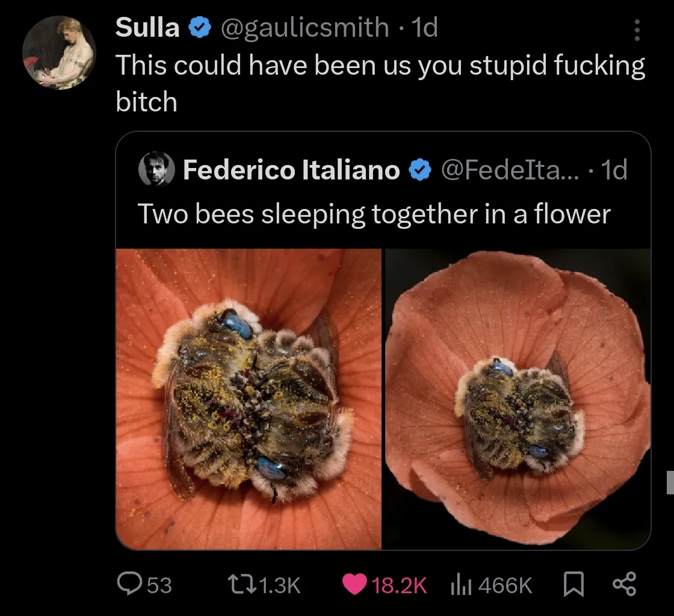Open the left close-up bees photo

(x=249, y=399)
